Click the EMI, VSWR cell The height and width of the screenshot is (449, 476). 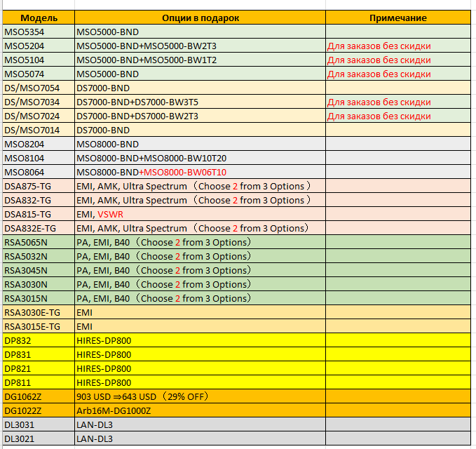200,214
